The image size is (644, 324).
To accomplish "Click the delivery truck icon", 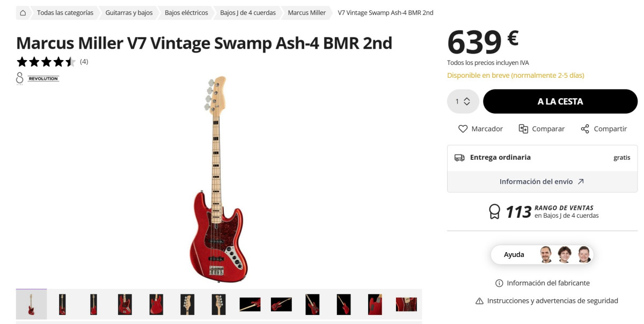I will pyautogui.click(x=459, y=158).
